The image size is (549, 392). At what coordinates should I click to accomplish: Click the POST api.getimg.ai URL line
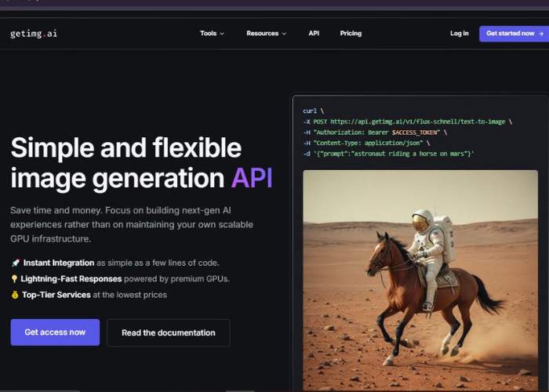click(x=408, y=122)
